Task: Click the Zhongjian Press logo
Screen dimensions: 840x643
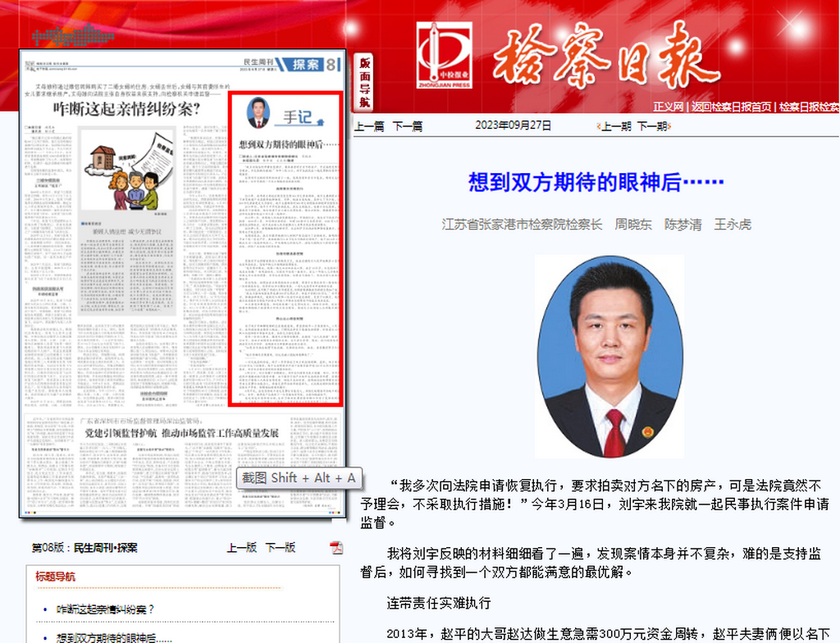Action: pyautogui.click(x=444, y=56)
